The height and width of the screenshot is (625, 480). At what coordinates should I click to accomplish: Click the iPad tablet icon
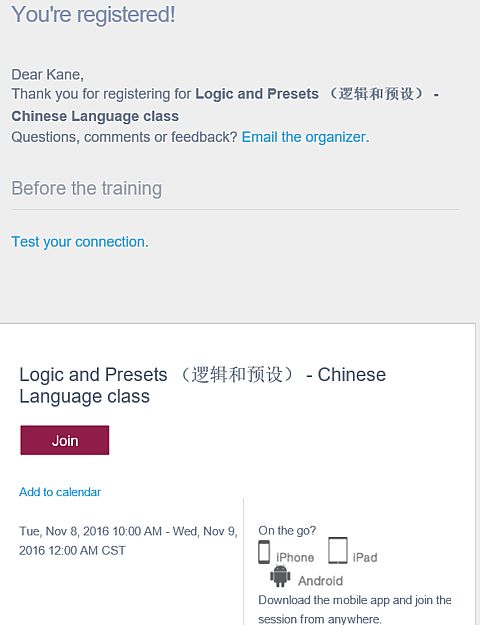click(338, 550)
